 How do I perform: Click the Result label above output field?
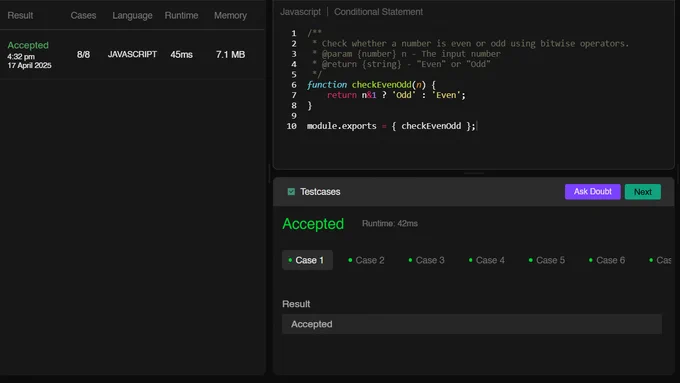[296, 304]
